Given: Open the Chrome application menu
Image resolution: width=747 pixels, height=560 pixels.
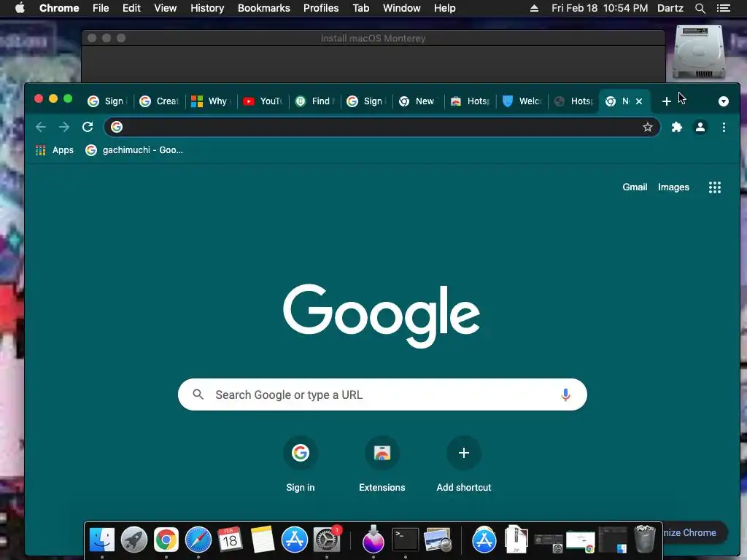Looking at the screenshot, I should [x=59, y=8].
